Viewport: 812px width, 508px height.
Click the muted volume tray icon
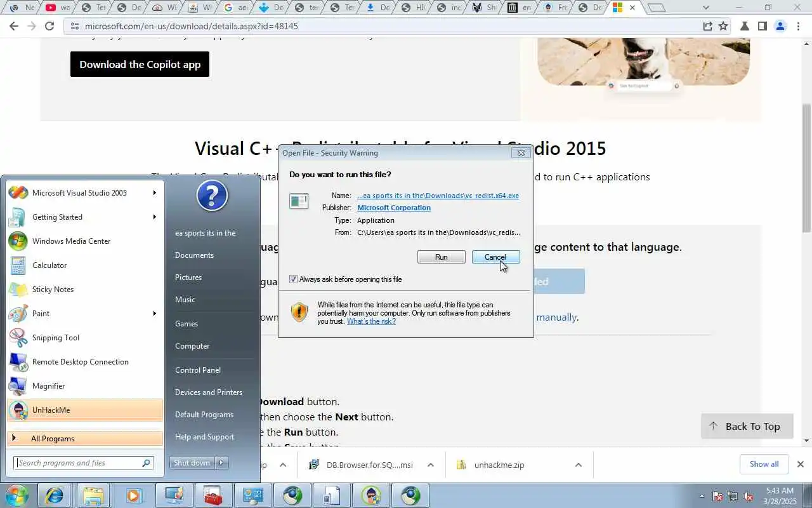pos(748,496)
